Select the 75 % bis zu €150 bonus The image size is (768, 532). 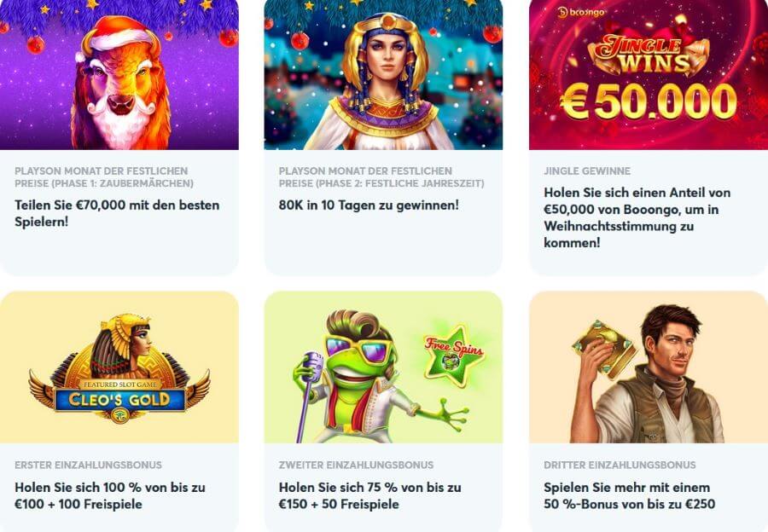pyautogui.click(x=369, y=496)
